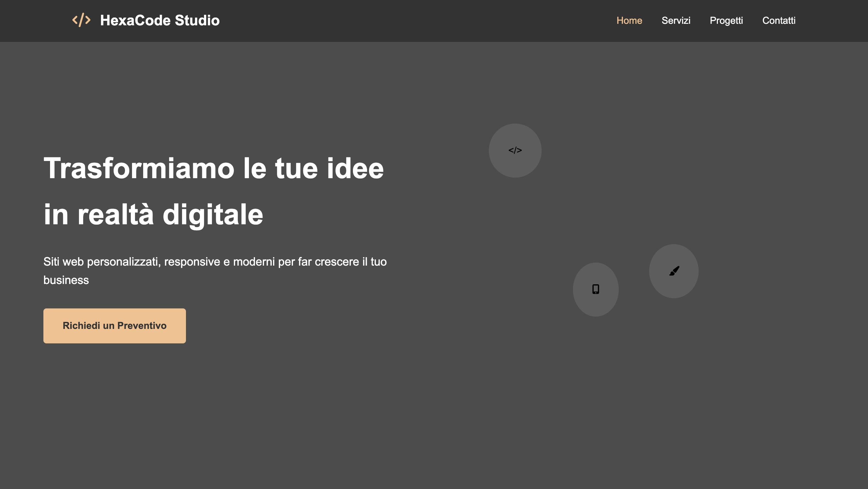This screenshot has width=868, height=489.
Task: Go to the Servizi section
Action: coord(676,21)
